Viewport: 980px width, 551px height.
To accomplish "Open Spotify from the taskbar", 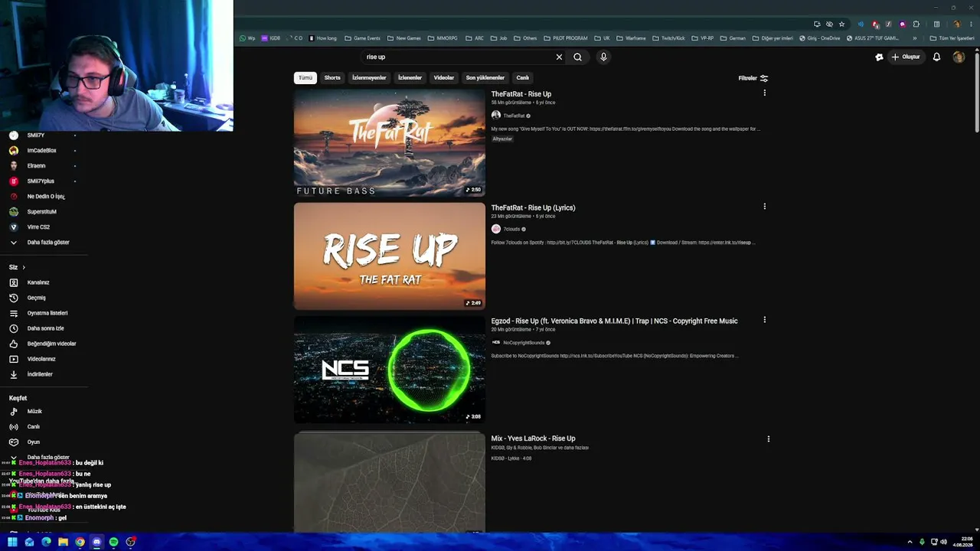I will [113, 542].
